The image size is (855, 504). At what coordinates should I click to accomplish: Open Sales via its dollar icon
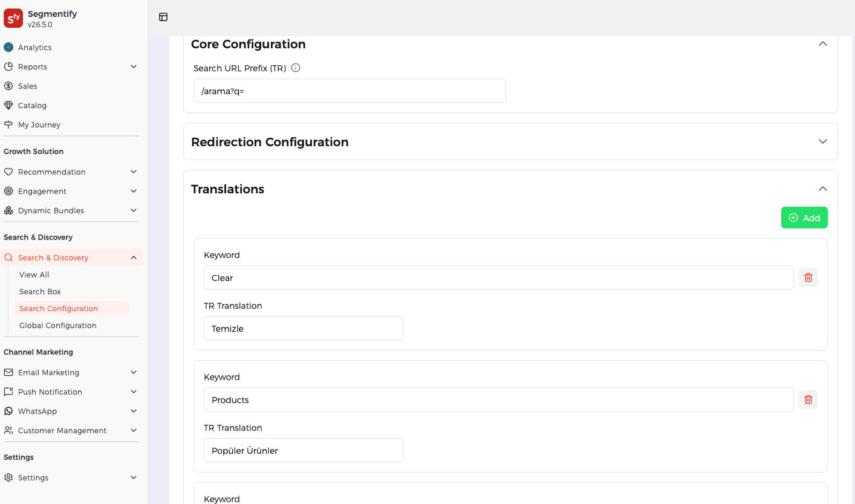[x=8, y=86]
